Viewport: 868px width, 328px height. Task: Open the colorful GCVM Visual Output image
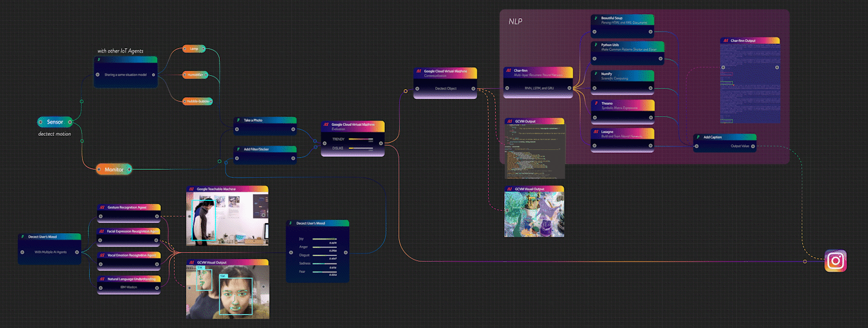[x=535, y=214]
